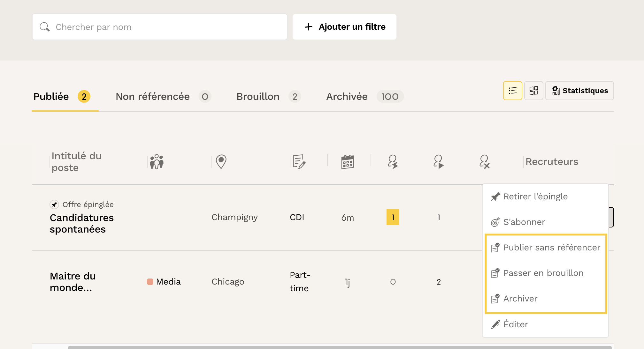Click the location pin column icon

tap(221, 162)
